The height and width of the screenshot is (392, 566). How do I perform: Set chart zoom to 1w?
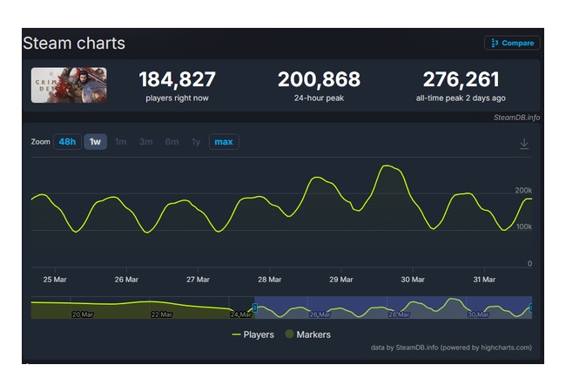point(95,141)
